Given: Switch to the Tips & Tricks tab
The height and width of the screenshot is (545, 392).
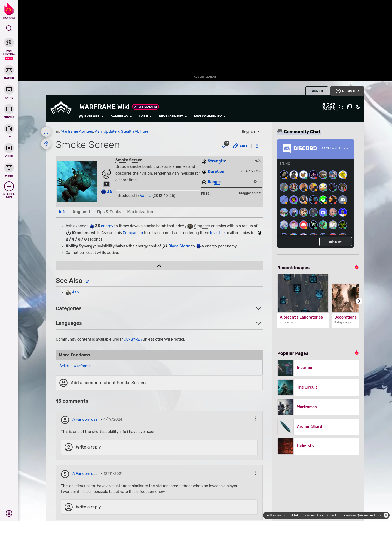Looking at the screenshot, I should [x=109, y=212].
